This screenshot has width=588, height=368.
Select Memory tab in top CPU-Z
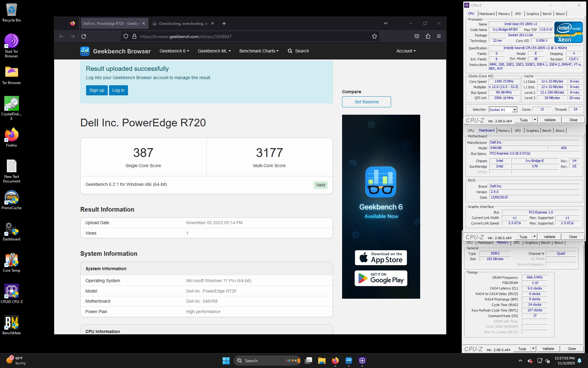(504, 14)
